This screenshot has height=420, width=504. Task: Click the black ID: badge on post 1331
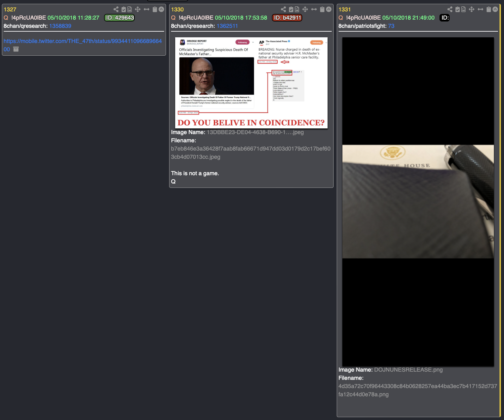[x=445, y=18]
